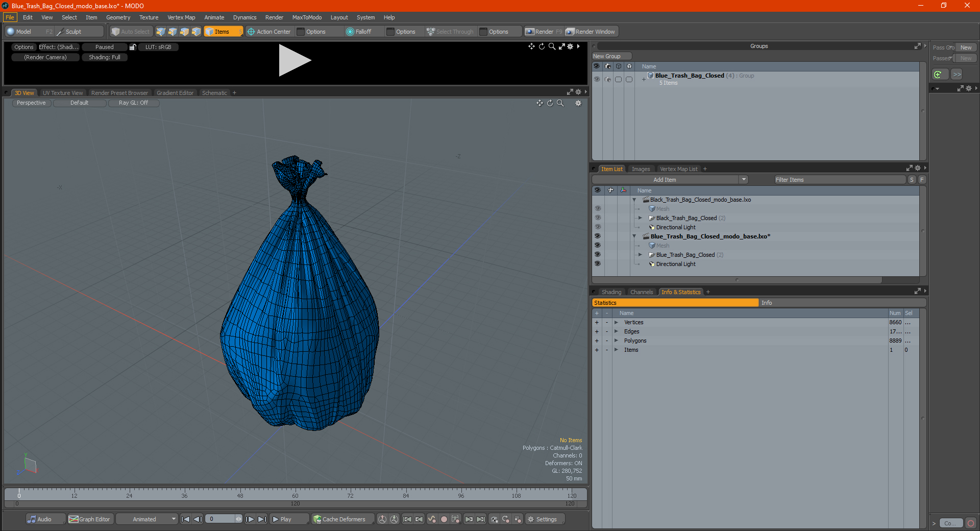This screenshot has width=980, height=531.
Task: Step to next frame
Action: (250, 519)
